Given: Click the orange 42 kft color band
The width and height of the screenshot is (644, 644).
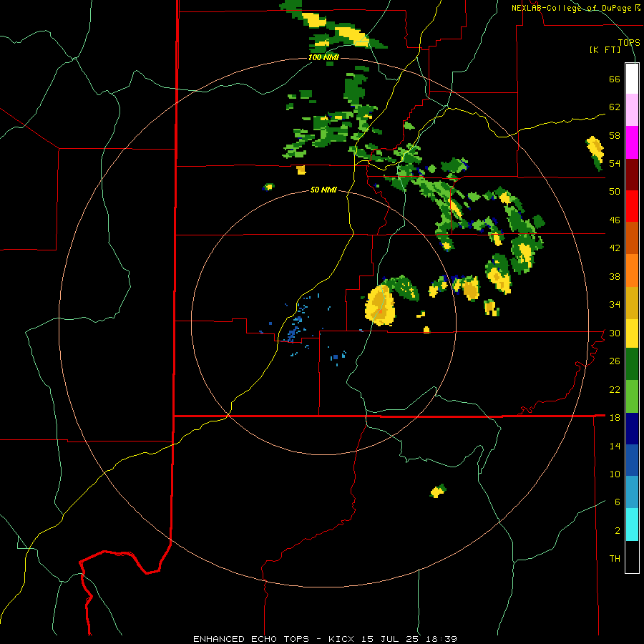Looking at the screenshot, I should (632, 270).
